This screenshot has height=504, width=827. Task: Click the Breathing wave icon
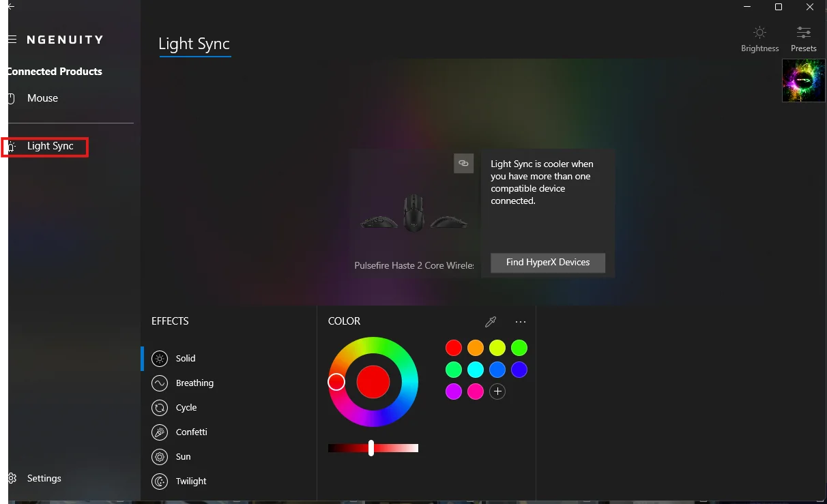click(160, 383)
